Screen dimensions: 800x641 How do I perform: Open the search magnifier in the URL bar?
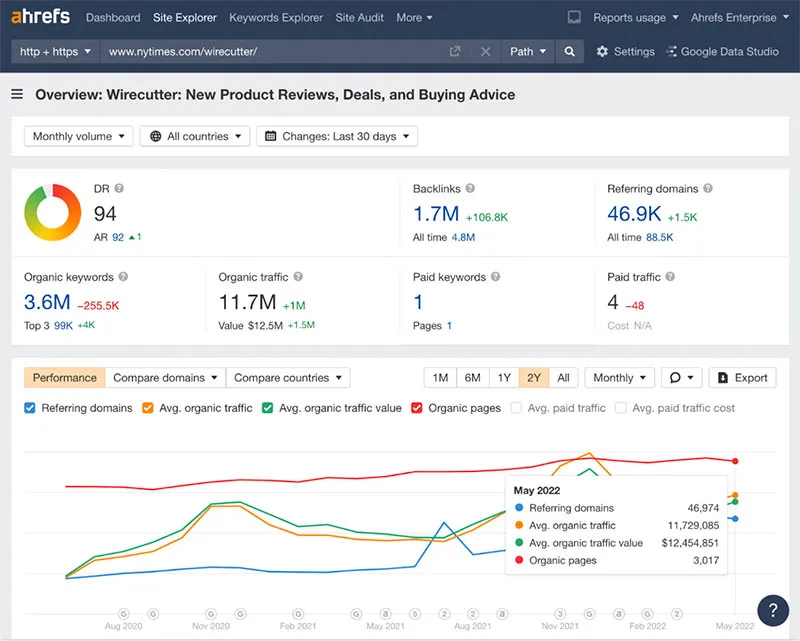570,51
